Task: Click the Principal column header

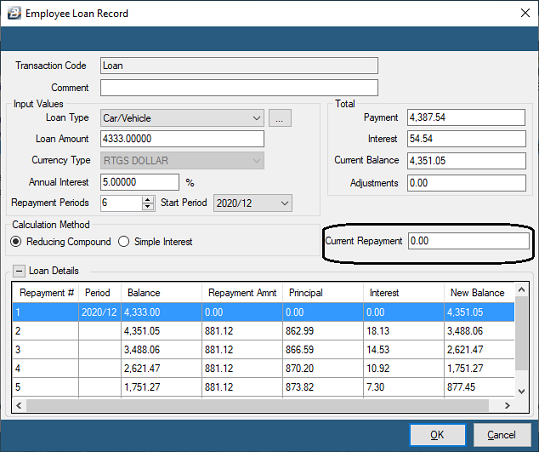Action: point(323,293)
